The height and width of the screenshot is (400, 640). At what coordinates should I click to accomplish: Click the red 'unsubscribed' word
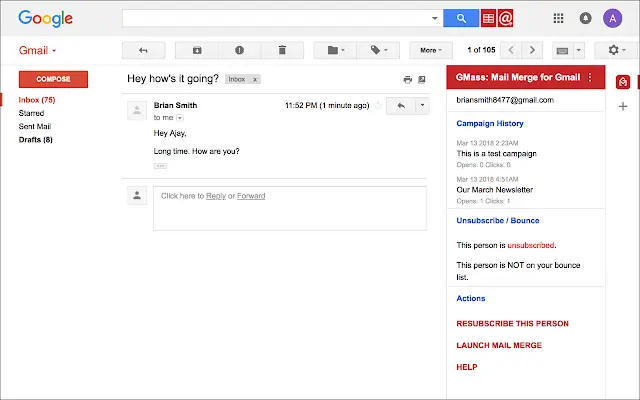(x=531, y=245)
